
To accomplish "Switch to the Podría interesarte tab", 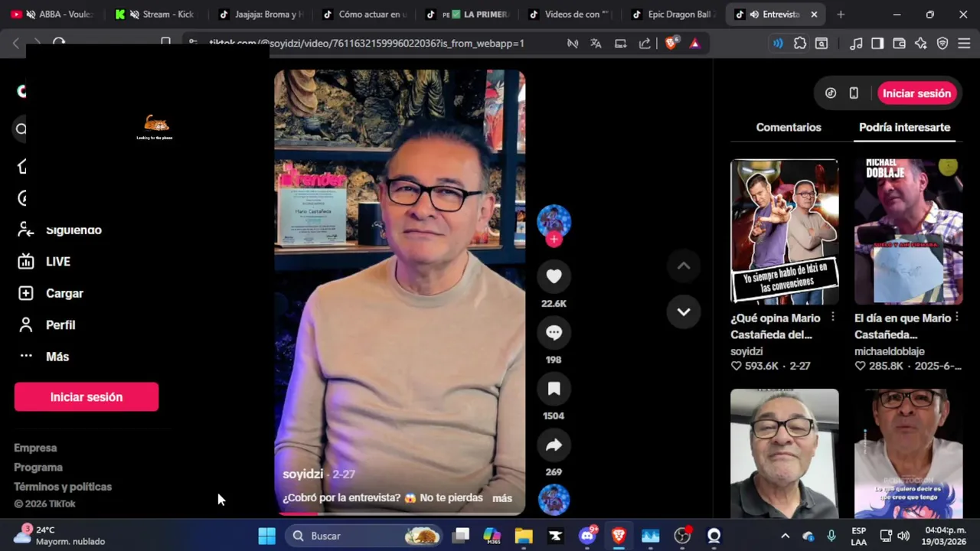I will coord(904,128).
